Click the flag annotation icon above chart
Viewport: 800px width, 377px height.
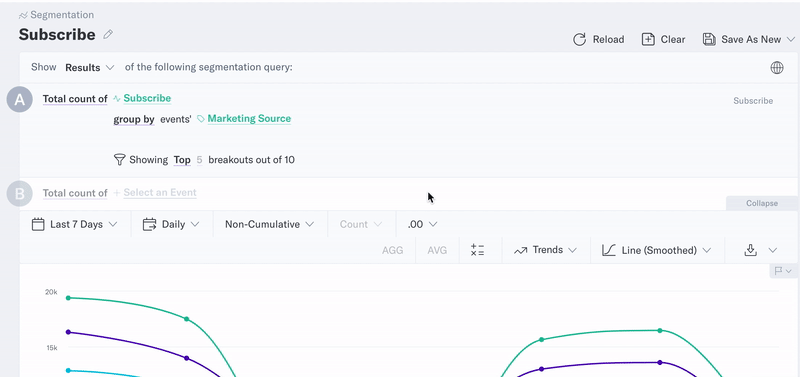(779, 271)
